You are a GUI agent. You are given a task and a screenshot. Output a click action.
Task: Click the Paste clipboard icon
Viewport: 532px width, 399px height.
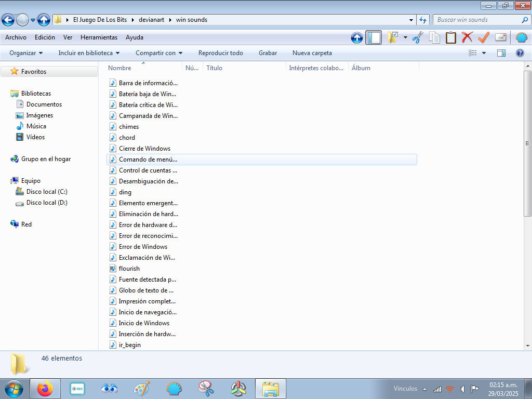click(450, 37)
